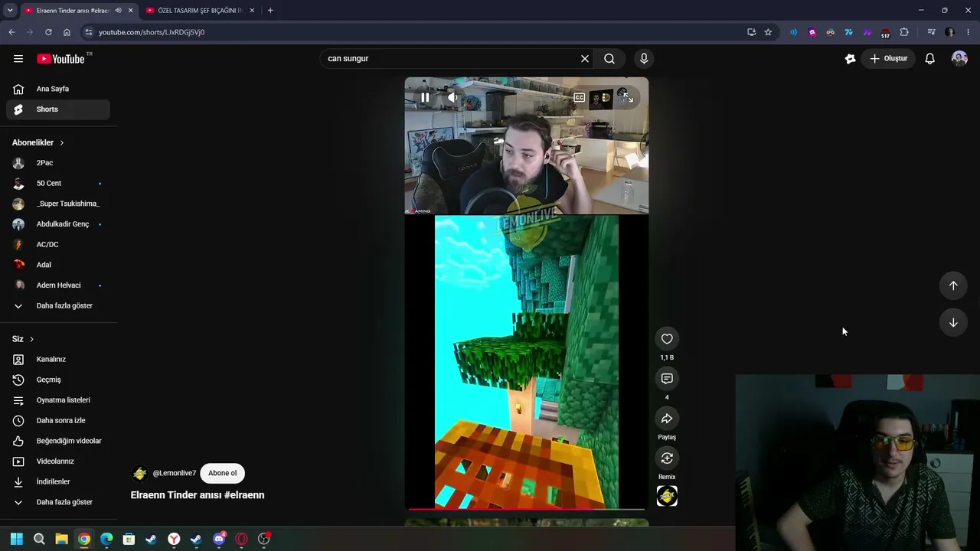Toggle closed captions on the Short
The height and width of the screenshot is (551, 980).
tap(579, 97)
